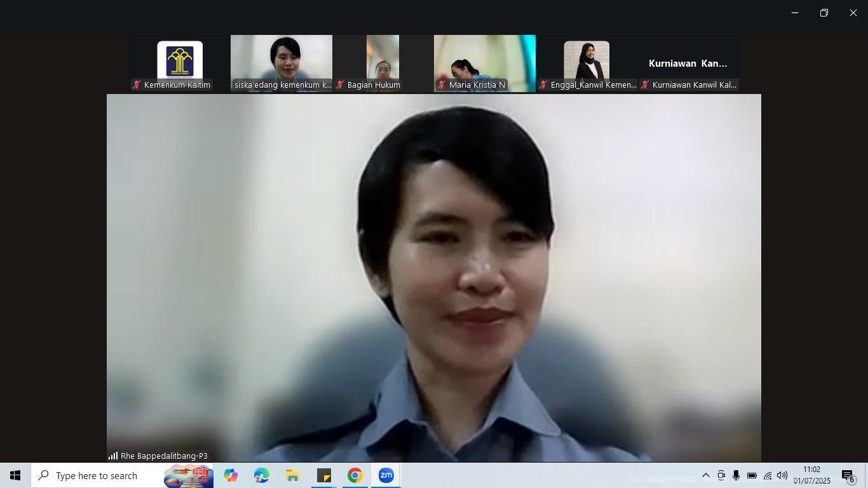
Task: Click the camera-in-use tray icon
Action: click(x=721, y=475)
